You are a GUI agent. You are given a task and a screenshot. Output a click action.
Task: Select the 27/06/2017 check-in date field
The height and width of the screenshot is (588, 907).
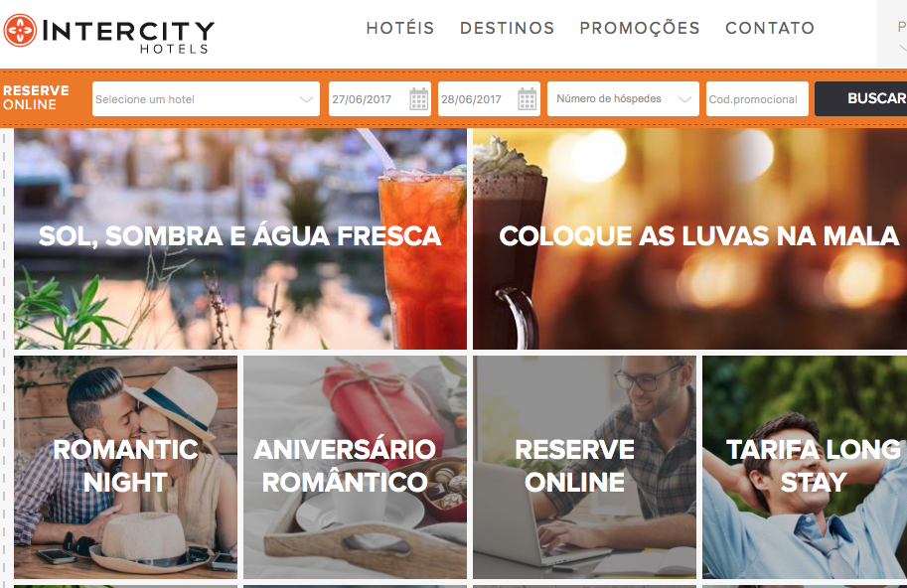pos(379,99)
